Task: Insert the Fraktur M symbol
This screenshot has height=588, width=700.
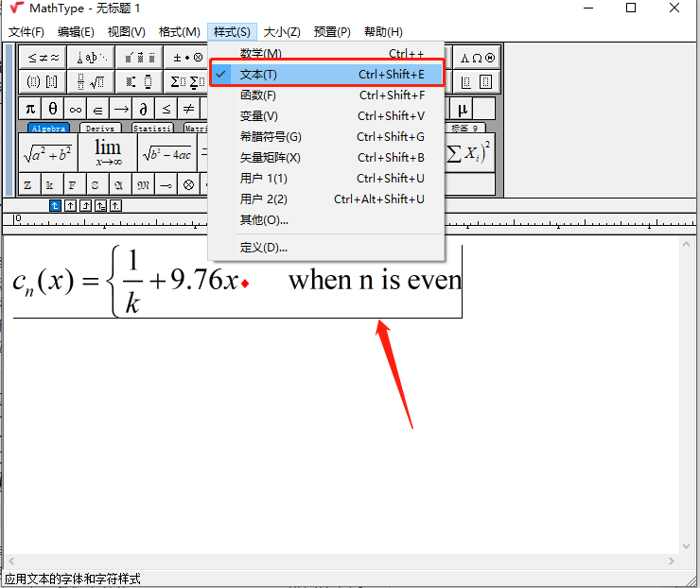Action: tap(143, 184)
